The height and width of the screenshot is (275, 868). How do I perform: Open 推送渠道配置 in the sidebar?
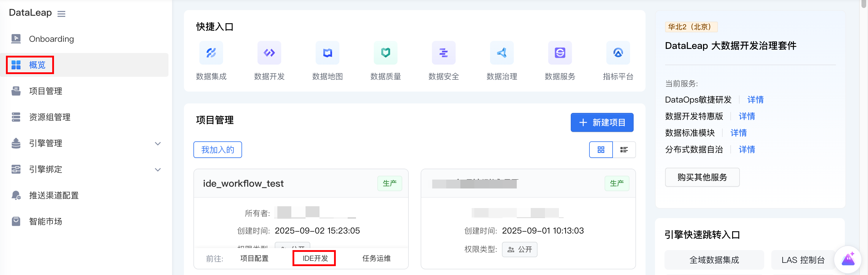coord(84,196)
